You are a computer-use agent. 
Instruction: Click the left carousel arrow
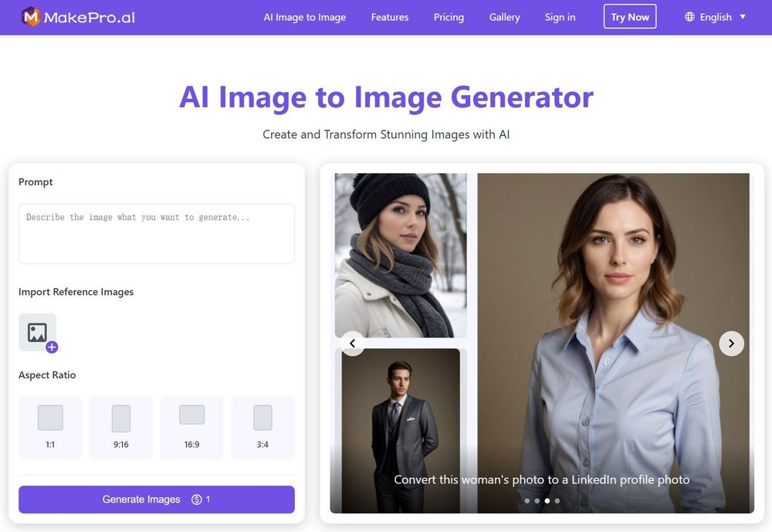coord(353,344)
